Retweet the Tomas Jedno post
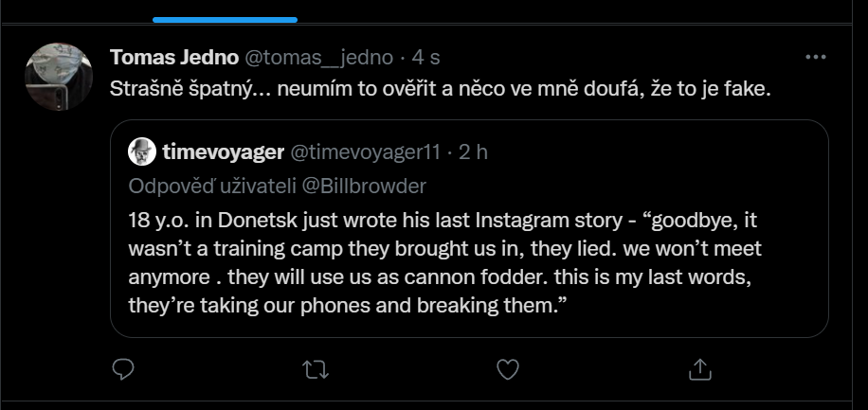The image size is (868, 410). click(316, 369)
